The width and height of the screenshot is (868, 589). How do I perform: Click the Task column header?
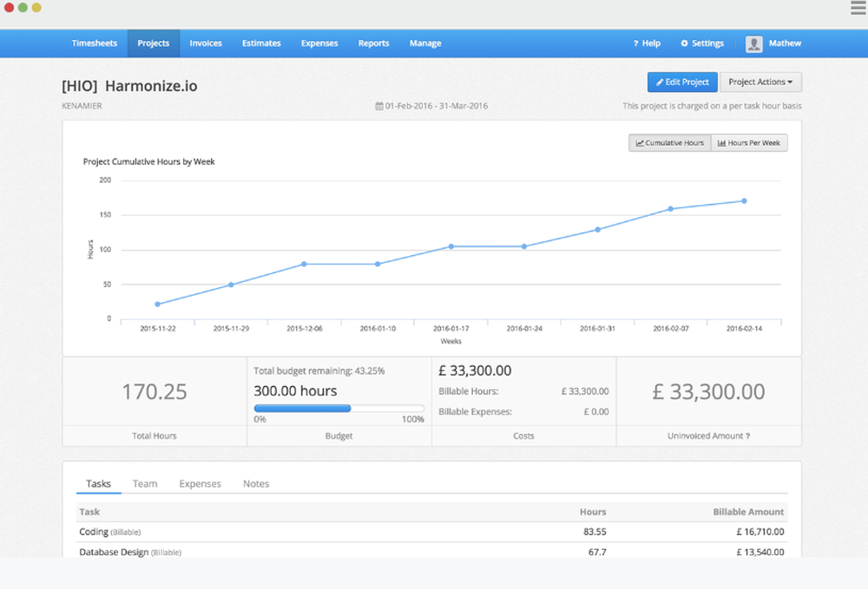pyautogui.click(x=89, y=512)
